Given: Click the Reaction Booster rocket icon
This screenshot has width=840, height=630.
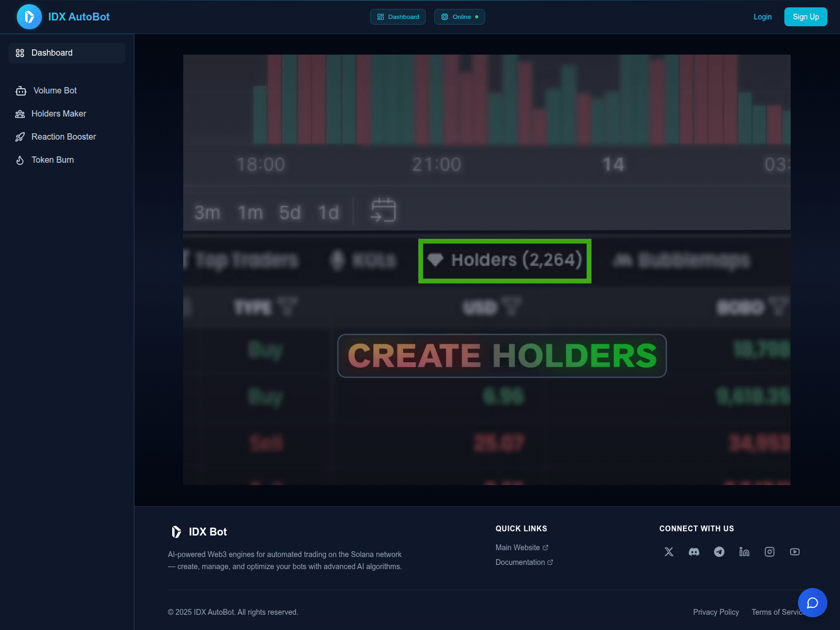Looking at the screenshot, I should (x=20, y=137).
